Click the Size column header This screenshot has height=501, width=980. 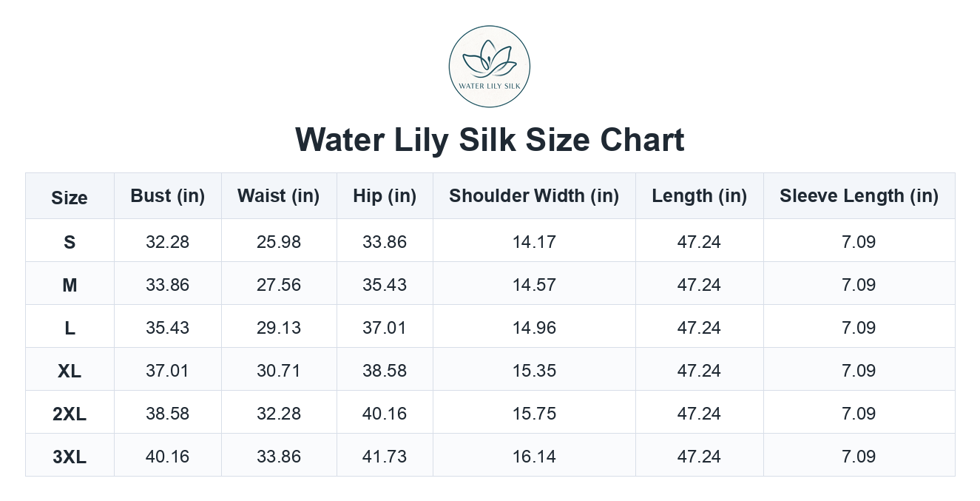(x=70, y=198)
